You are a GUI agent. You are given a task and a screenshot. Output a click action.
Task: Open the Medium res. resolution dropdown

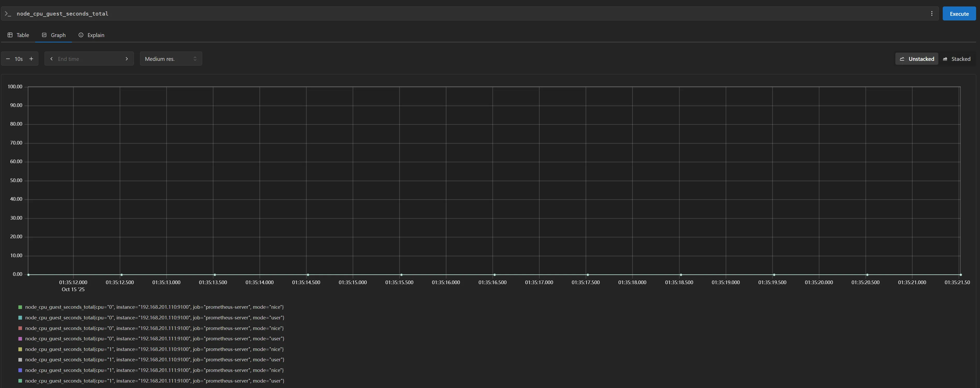tap(170, 59)
